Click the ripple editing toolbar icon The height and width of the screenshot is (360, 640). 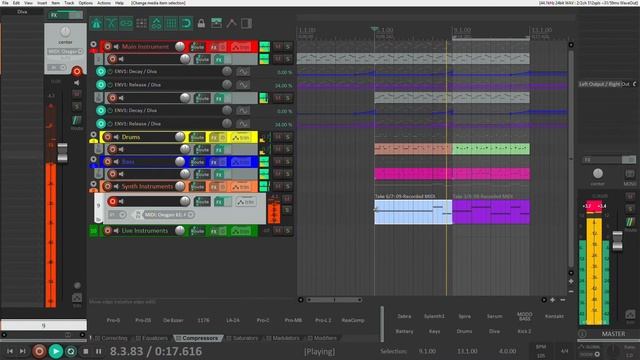click(x=141, y=23)
